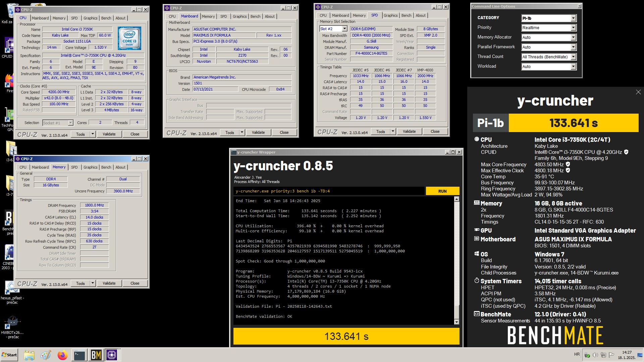This screenshot has height=362, width=644.
Task: Close the y-cruncher BenchMate result panel
Action: tap(638, 92)
